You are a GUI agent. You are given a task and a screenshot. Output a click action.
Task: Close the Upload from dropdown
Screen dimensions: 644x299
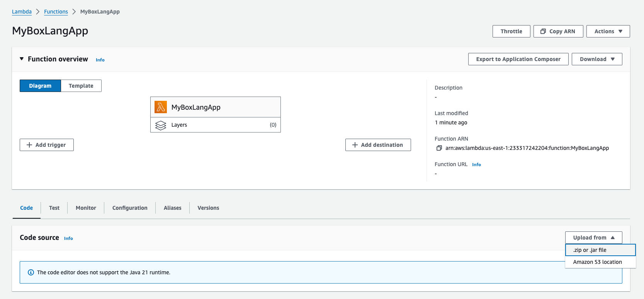click(x=593, y=238)
